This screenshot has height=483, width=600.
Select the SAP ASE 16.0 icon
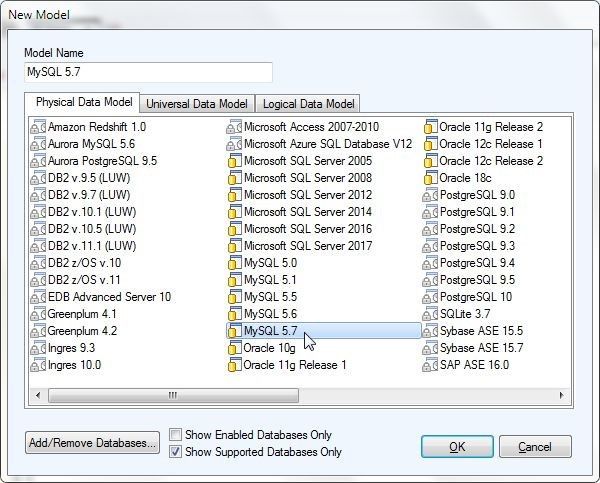point(430,365)
